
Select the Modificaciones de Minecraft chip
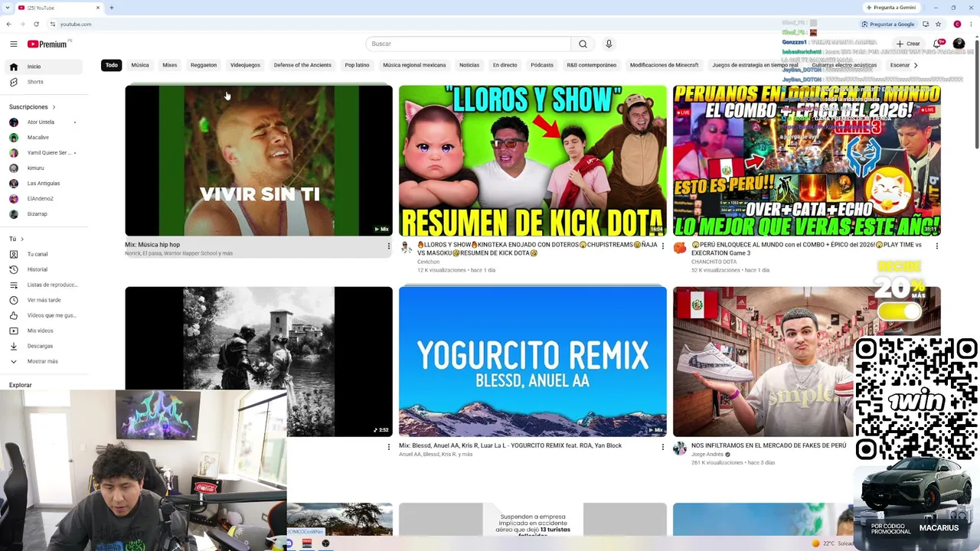[x=665, y=65]
